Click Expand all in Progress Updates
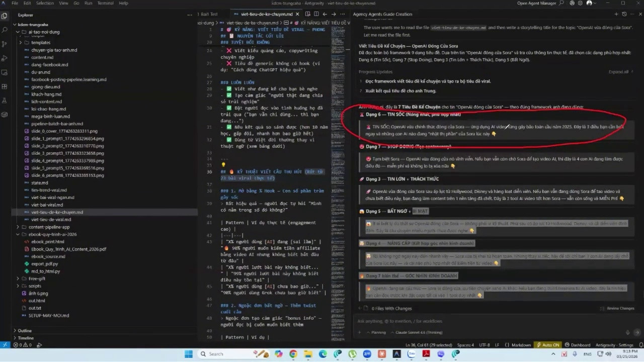Image resolution: width=644 pixels, height=362 pixels. coord(618,72)
